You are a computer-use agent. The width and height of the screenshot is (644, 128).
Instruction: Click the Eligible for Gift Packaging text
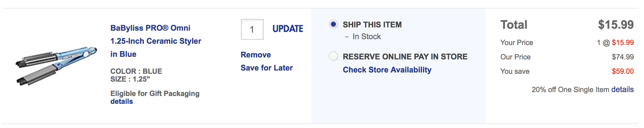pyautogui.click(x=155, y=94)
